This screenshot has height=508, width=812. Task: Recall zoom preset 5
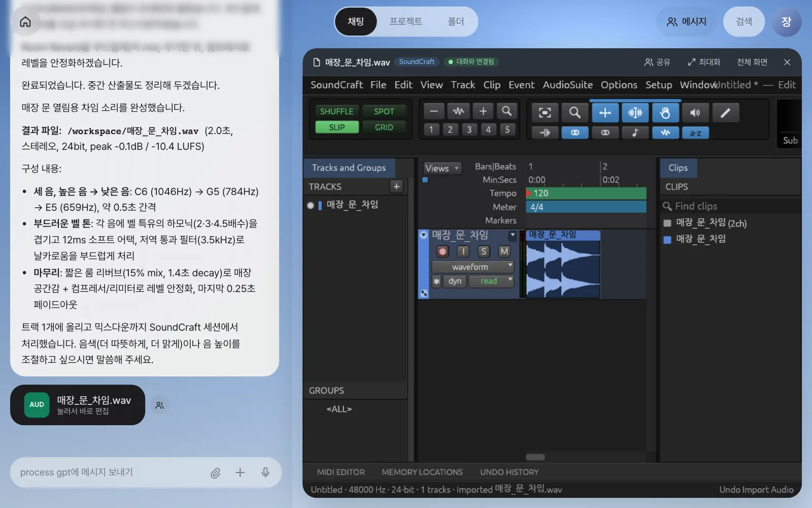[x=507, y=130]
